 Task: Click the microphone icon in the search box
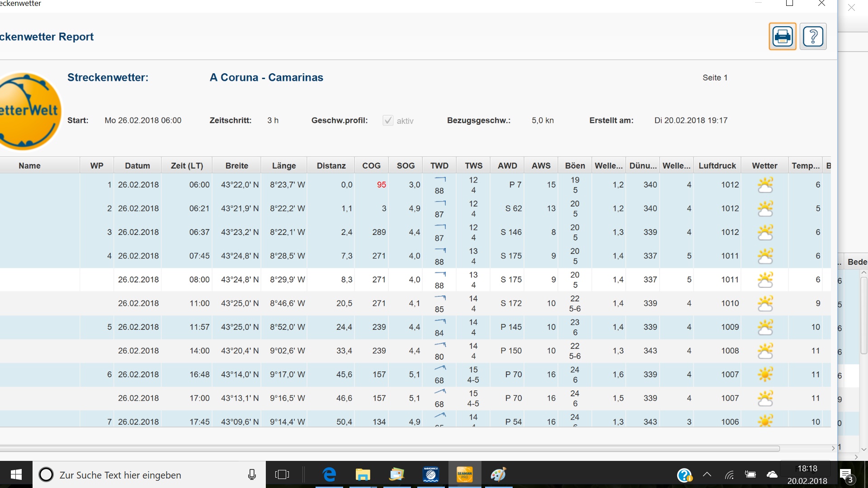[x=252, y=474]
